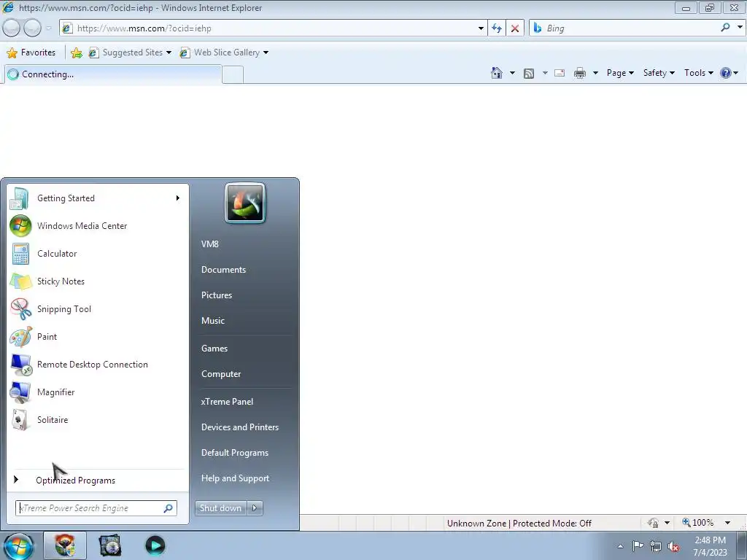Image resolution: width=747 pixels, height=560 pixels.
Task: Open a new blank tab
Action: coord(233,75)
